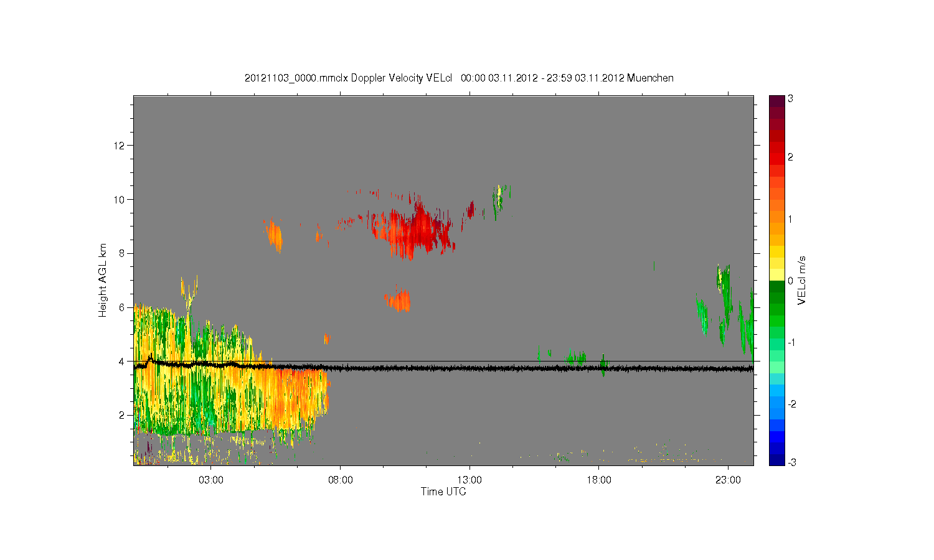Click the orange cloud patch near 6 km
The image size is (934, 560).
[399, 299]
